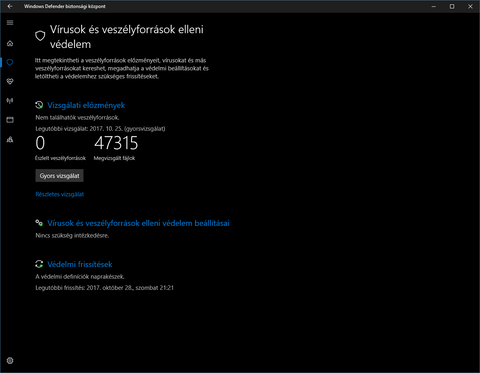Select the shield virus protection sidebar icon
The width and height of the screenshot is (480, 373).
click(x=10, y=62)
